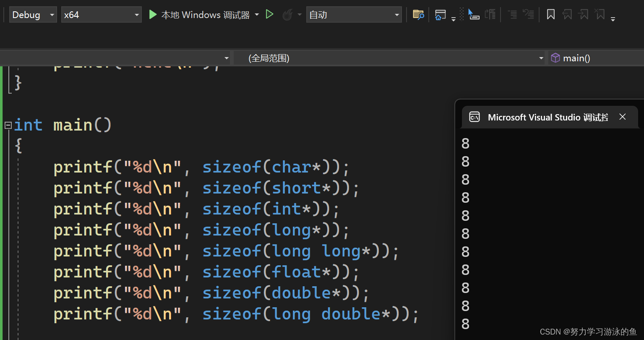Click the find in files folder icon
This screenshot has width=644, height=340.
pos(418,15)
